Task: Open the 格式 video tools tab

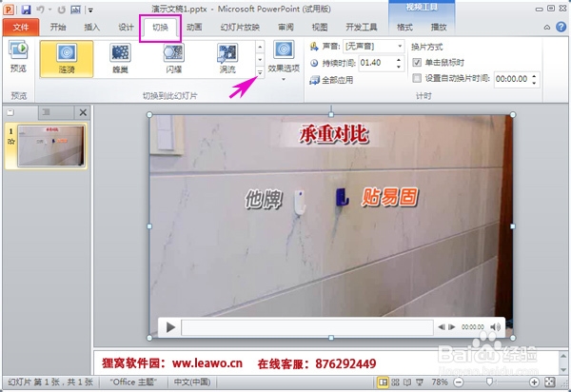Action: click(x=404, y=27)
